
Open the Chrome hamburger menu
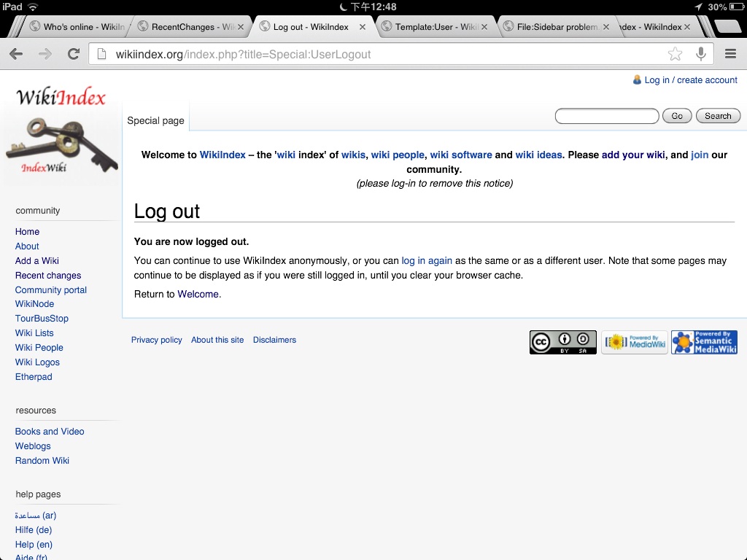point(730,54)
